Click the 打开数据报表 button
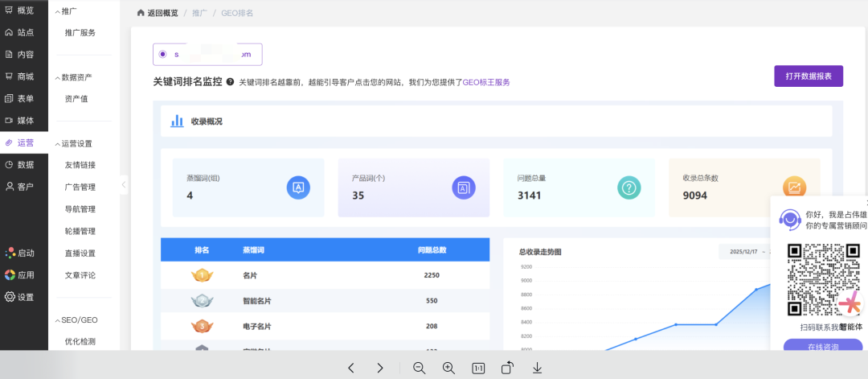868x379 pixels. pyautogui.click(x=808, y=76)
